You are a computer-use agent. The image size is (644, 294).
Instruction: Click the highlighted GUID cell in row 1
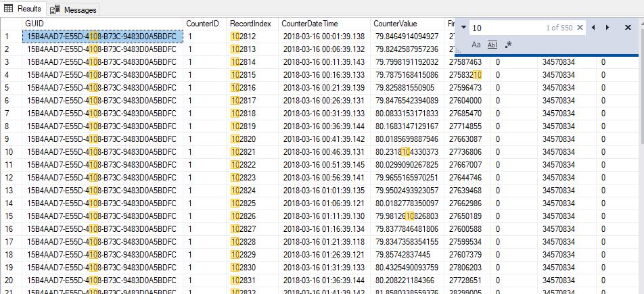[102, 36]
